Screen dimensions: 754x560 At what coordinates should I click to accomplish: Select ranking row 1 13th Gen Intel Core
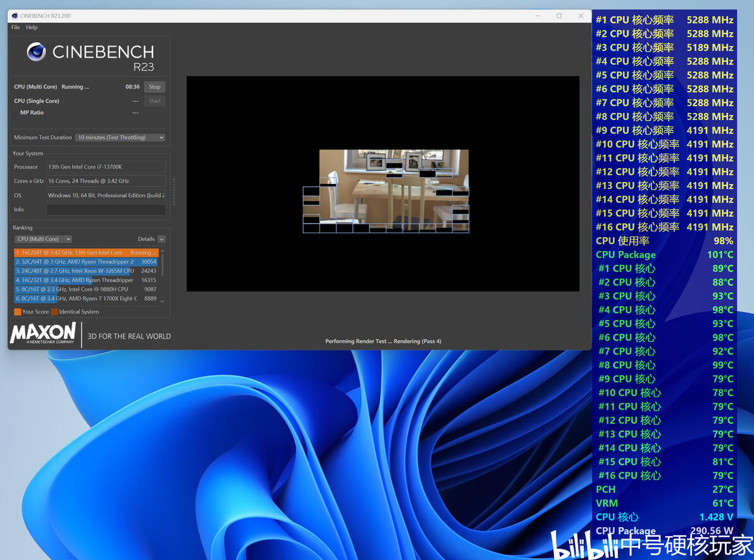coord(86,252)
